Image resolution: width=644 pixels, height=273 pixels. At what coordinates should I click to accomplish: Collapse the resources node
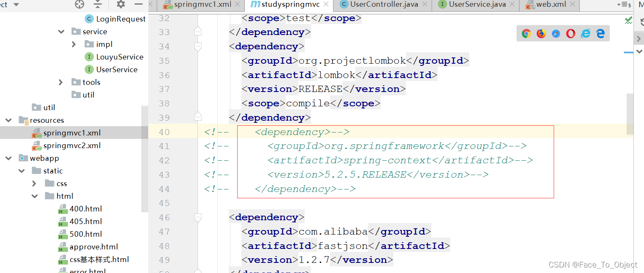point(8,120)
